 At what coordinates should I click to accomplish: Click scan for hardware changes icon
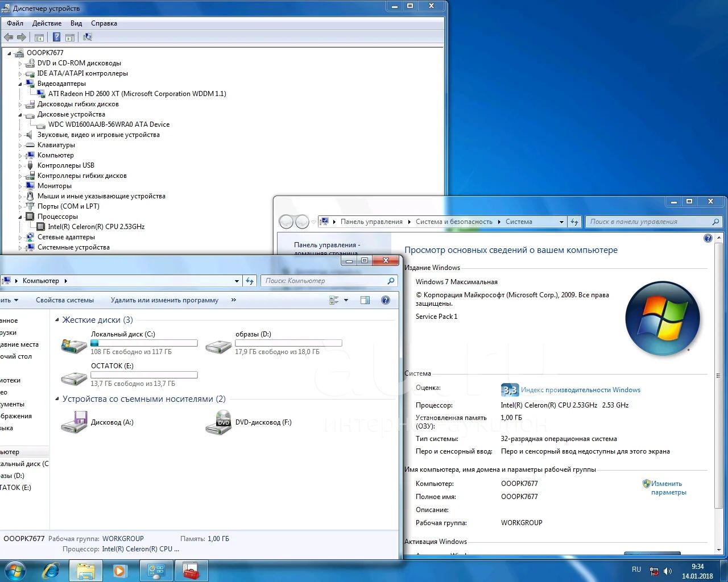87,37
